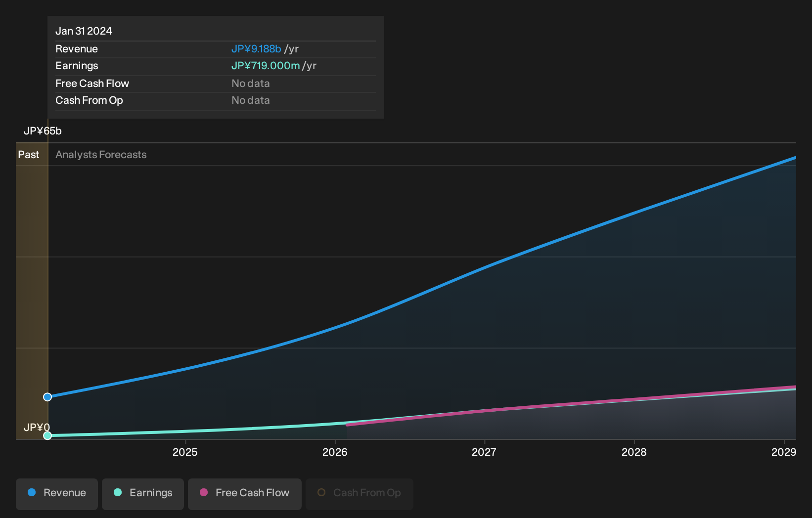The height and width of the screenshot is (518, 812).
Task: Click the teal Earnings legend dot
Action: 118,492
